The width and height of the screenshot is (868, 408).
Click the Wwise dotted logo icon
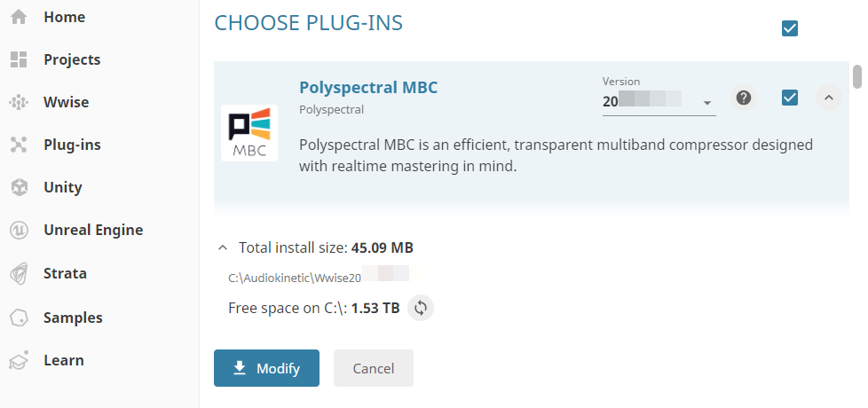(x=19, y=102)
